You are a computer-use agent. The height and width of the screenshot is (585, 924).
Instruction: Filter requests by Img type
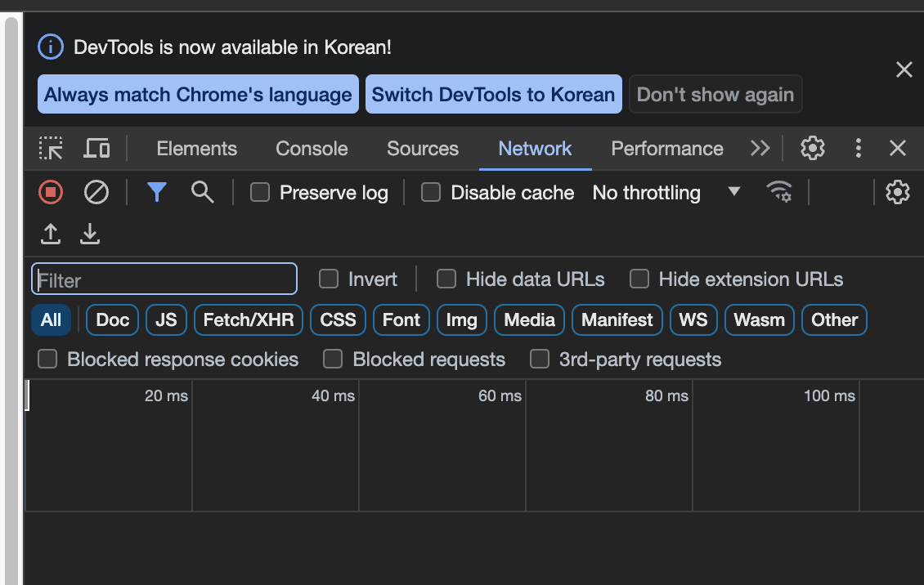point(462,320)
